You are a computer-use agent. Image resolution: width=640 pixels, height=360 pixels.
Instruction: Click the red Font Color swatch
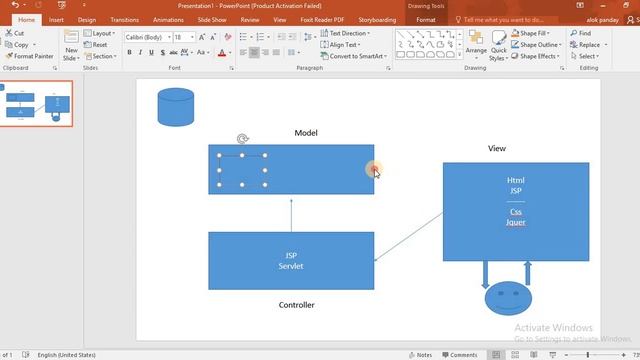click(x=222, y=53)
